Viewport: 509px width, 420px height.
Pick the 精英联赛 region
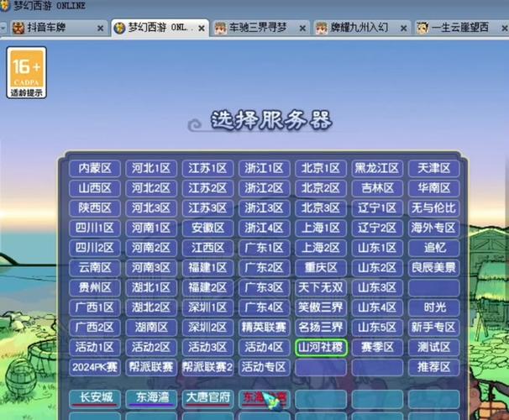265,327
